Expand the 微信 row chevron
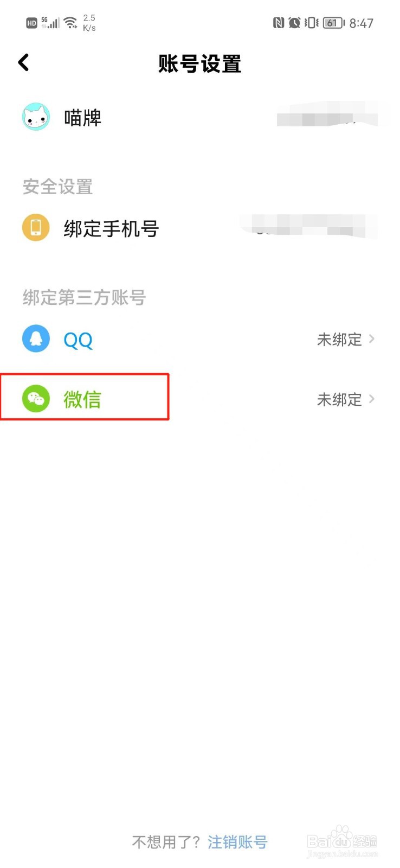 click(x=372, y=399)
